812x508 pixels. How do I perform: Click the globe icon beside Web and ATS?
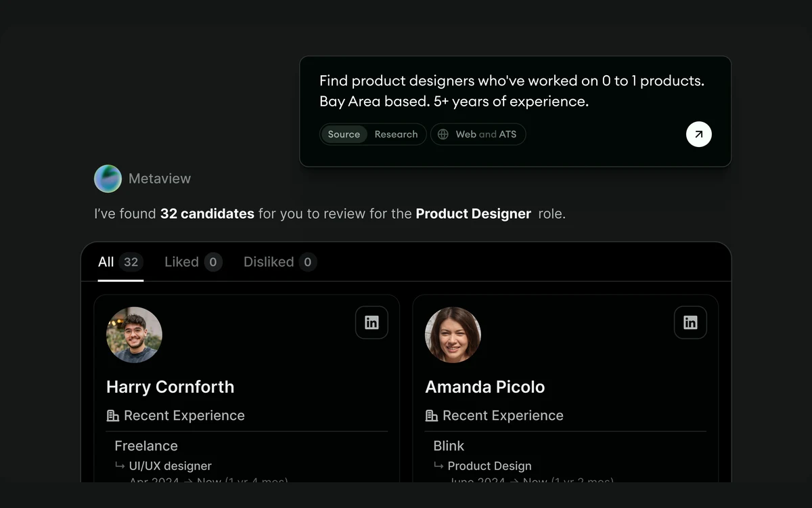443,134
